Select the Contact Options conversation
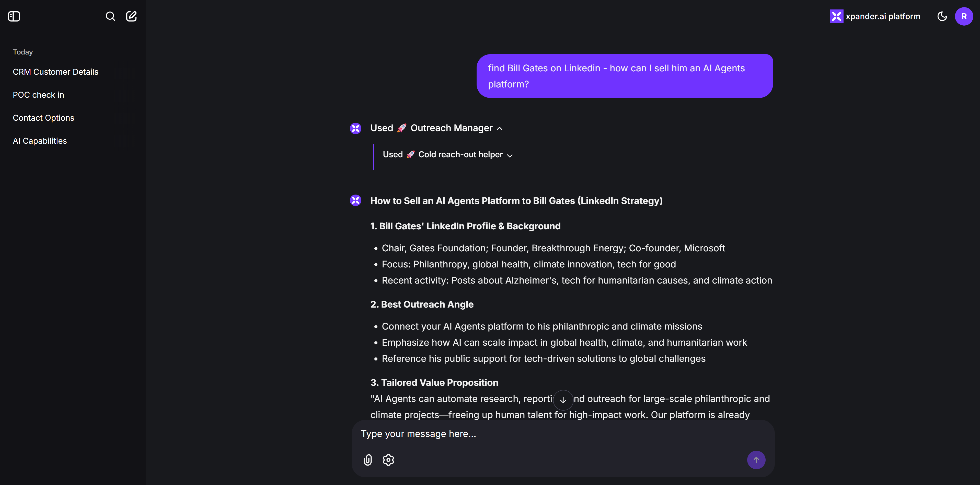The width and height of the screenshot is (980, 485). click(x=43, y=118)
